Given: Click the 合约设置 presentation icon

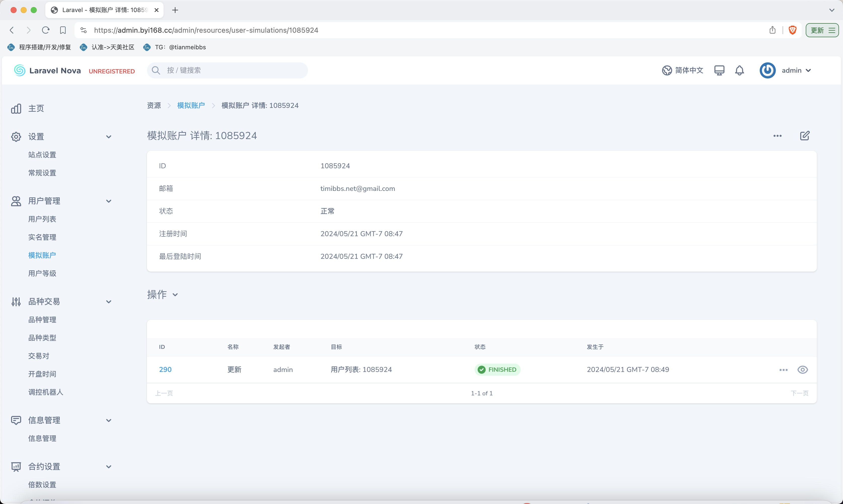Looking at the screenshot, I should (16, 467).
